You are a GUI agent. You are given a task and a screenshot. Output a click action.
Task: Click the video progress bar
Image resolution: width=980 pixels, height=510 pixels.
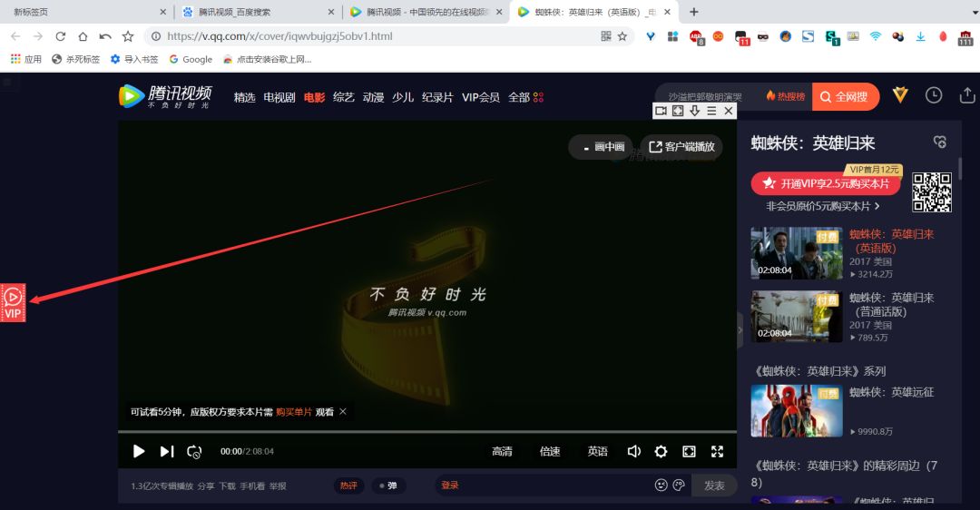(427, 432)
